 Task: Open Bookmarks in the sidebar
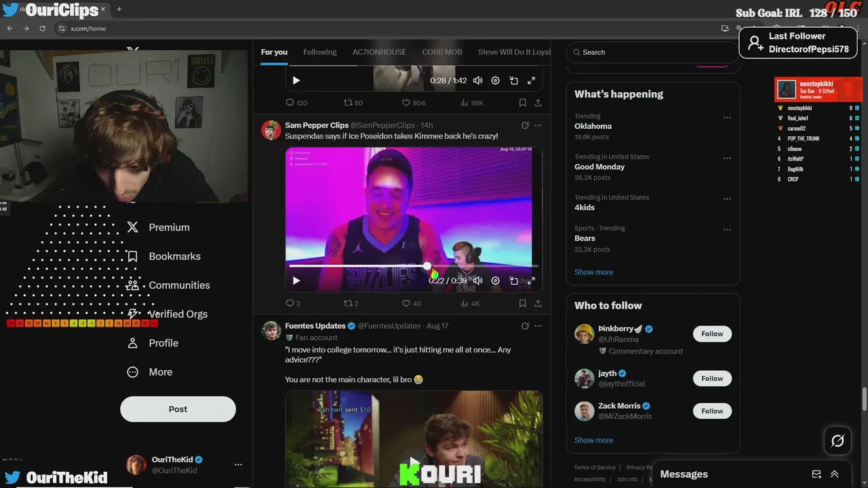pyautogui.click(x=164, y=256)
